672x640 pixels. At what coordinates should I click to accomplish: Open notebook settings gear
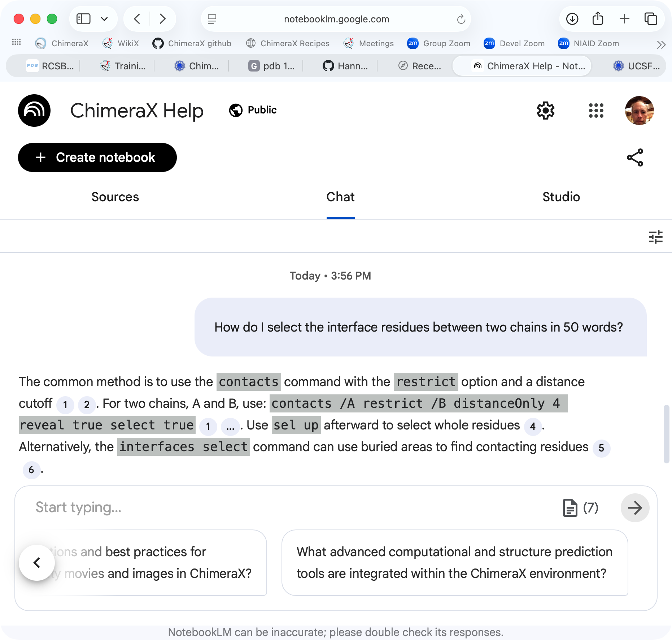point(546,111)
